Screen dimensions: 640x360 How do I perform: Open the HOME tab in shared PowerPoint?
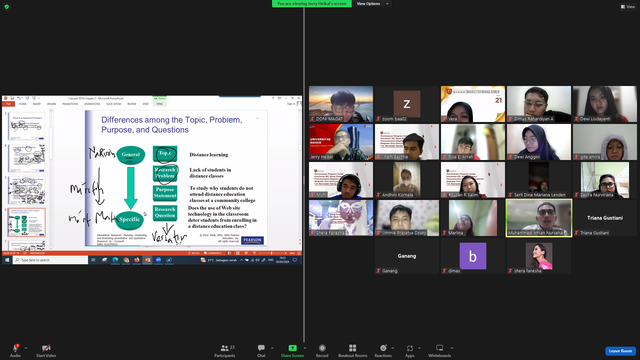pos(22,104)
